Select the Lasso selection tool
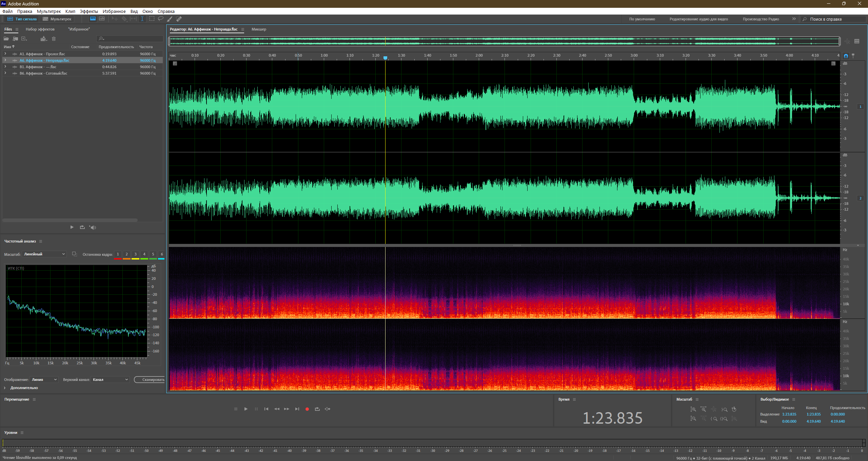Image resolution: width=868 pixels, height=461 pixels. click(x=161, y=19)
